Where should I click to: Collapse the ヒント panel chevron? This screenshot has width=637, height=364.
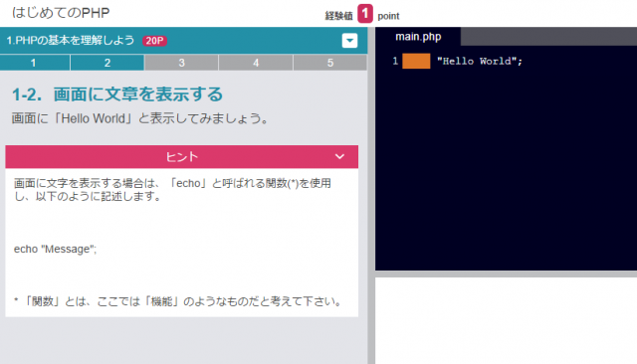coord(339,156)
